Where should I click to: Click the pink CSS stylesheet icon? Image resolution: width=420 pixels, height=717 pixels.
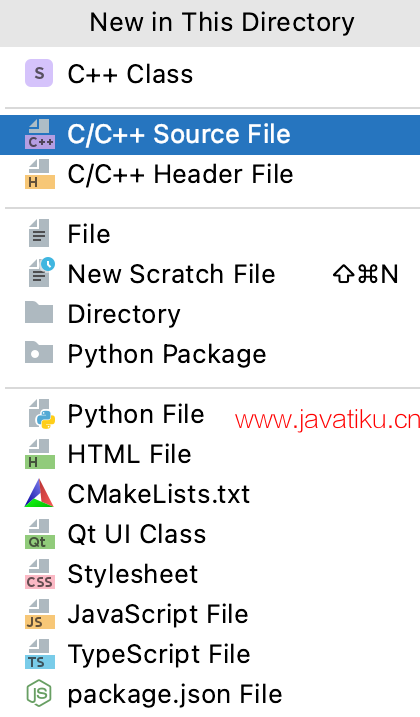(40, 574)
